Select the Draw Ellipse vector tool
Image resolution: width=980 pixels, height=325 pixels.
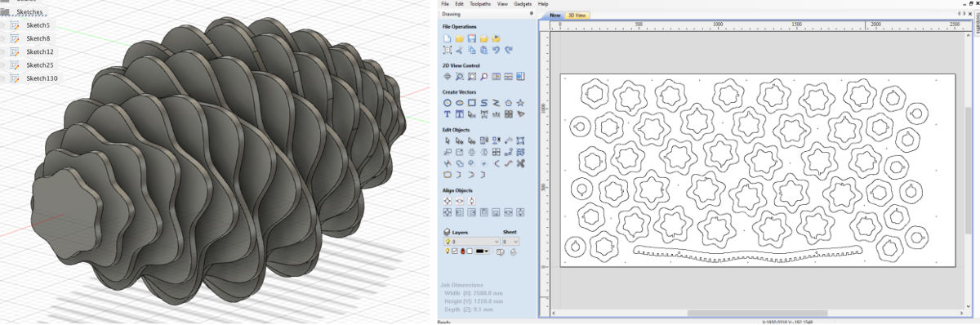point(460,103)
